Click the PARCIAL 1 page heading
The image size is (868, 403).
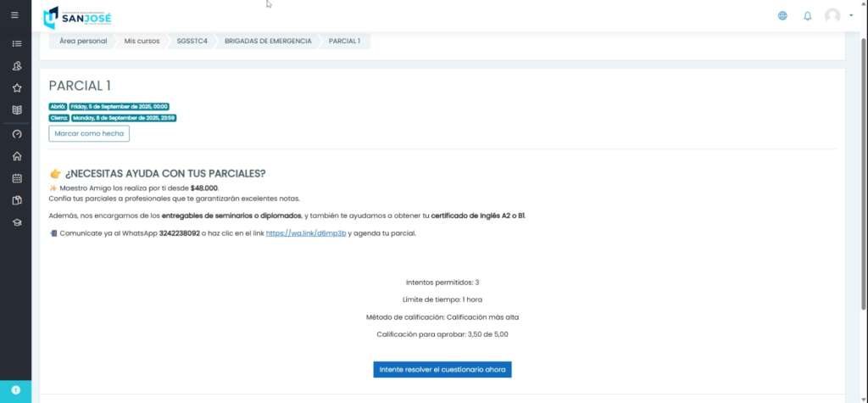tap(80, 86)
